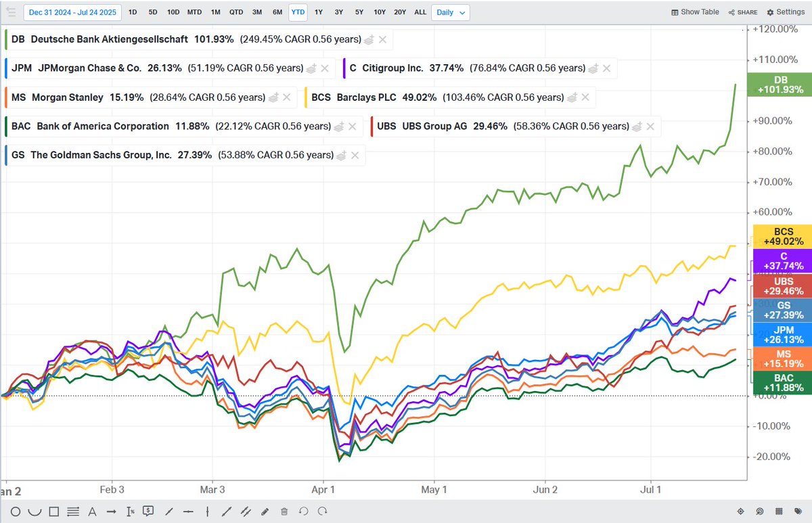Image resolution: width=812 pixels, height=523 pixels.
Task: Remove Barclays PLC from the chart
Action: 585,97
